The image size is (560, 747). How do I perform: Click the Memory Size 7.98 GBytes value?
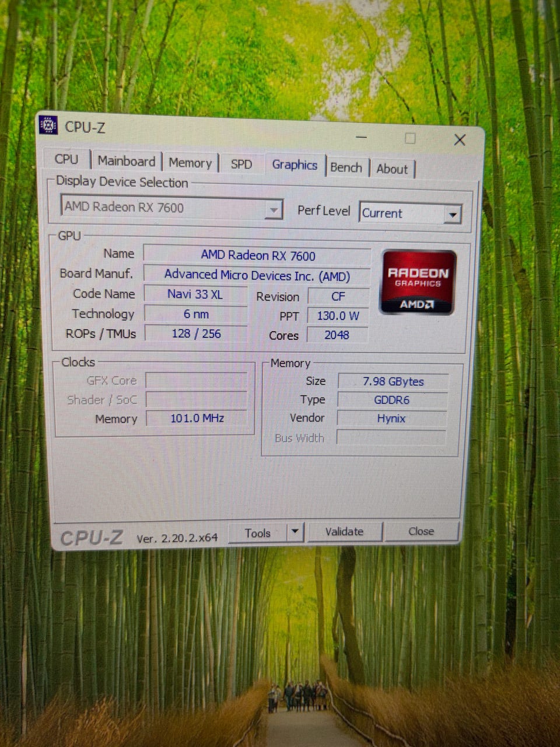point(393,382)
